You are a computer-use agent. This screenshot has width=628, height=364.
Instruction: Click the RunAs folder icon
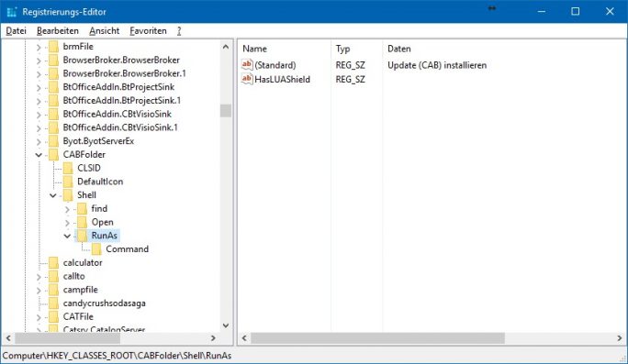coord(82,236)
